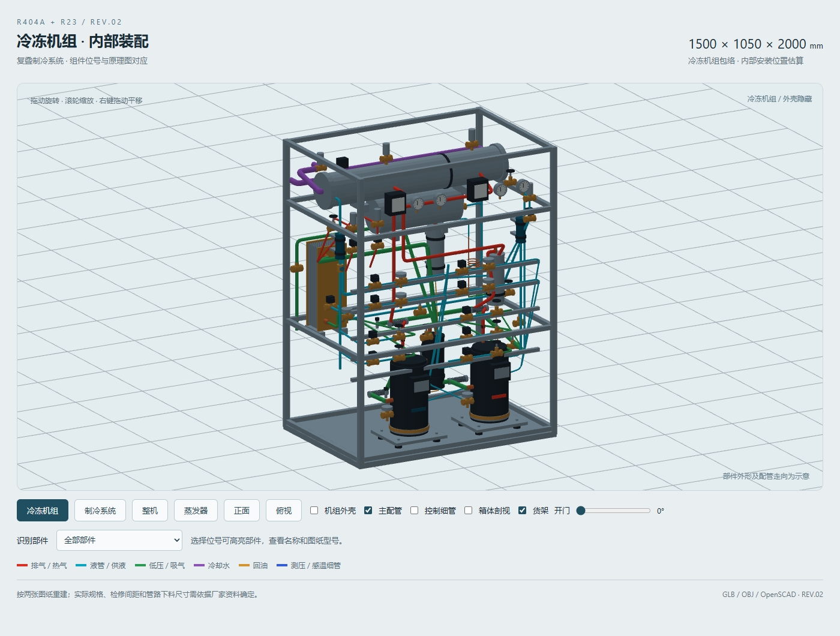Click the 拖动旋转 · 滚轮缩放 · 右键拖动平移 hint text
Viewport: 840px width, 636px height.
[x=86, y=100]
